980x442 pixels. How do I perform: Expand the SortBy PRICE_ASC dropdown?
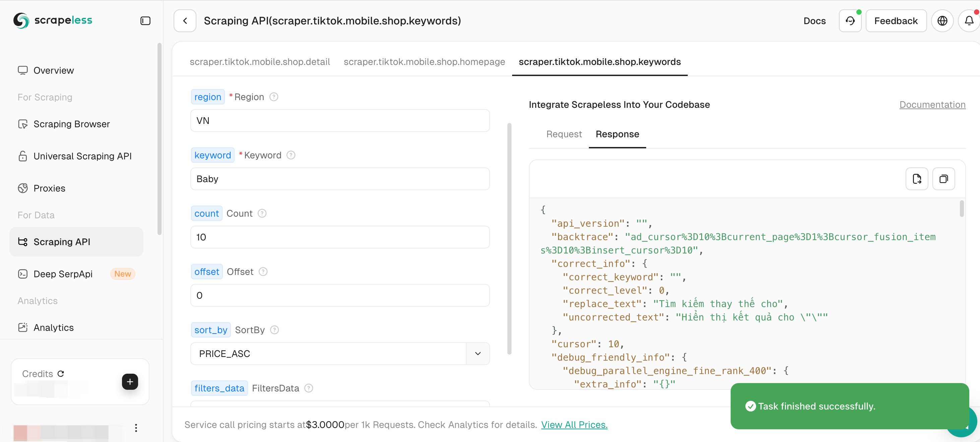tap(478, 354)
